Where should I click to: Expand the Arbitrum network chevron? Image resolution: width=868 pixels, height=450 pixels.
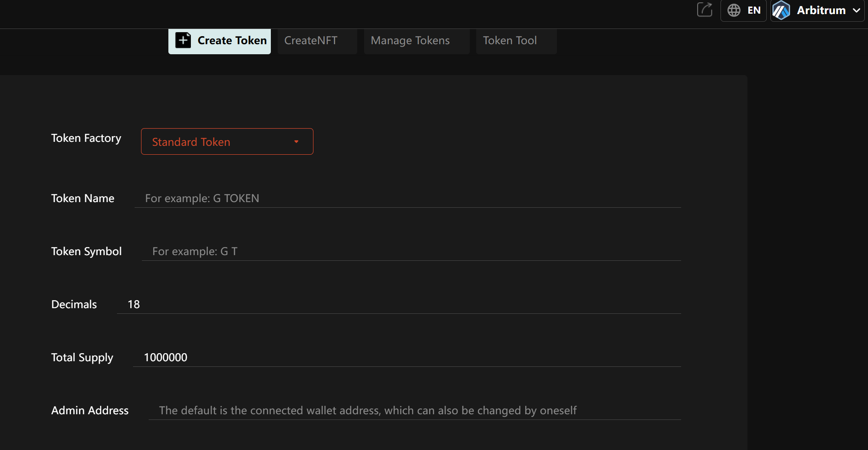(x=856, y=10)
